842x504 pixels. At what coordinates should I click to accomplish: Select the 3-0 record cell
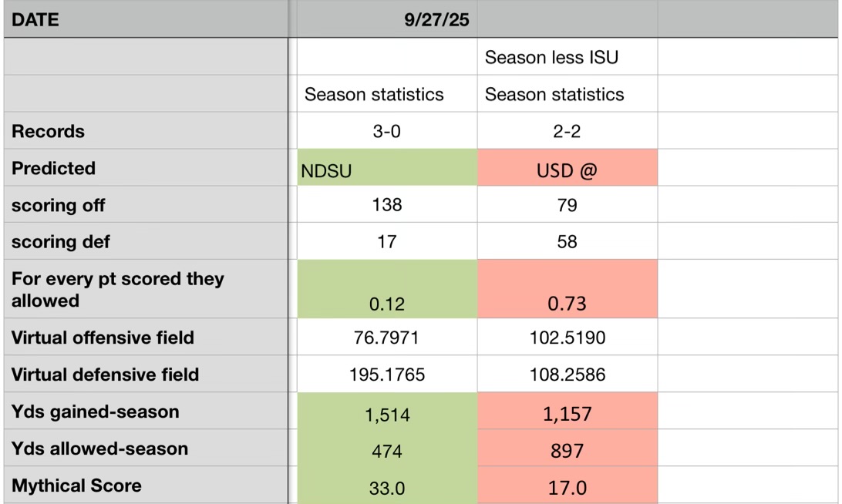click(x=386, y=131)
